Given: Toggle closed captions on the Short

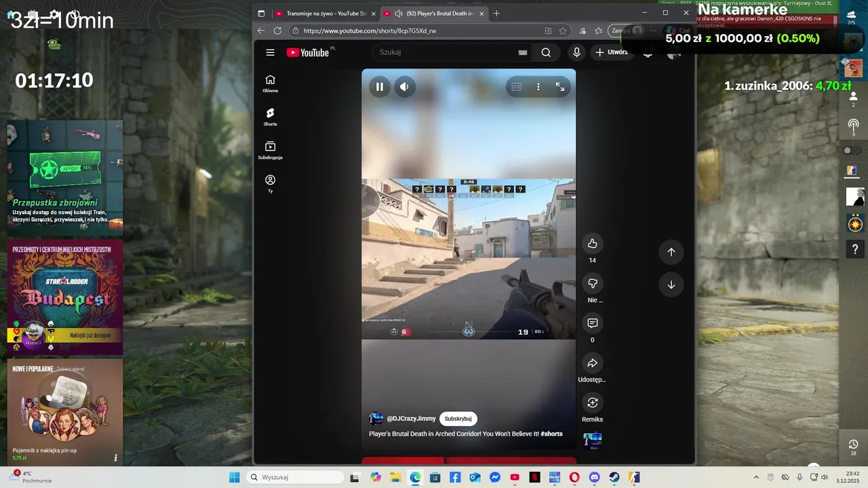Looking at the screenshot, I should tap(517, 87).
